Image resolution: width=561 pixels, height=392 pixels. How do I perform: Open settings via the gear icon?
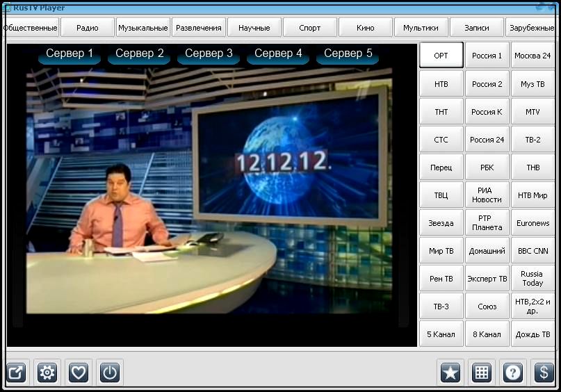coord(47,373)
